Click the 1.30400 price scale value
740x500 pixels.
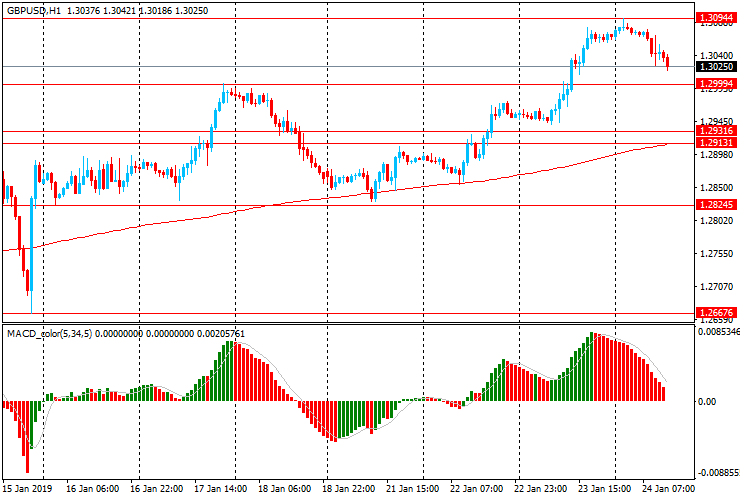click(x=716, y=56)
